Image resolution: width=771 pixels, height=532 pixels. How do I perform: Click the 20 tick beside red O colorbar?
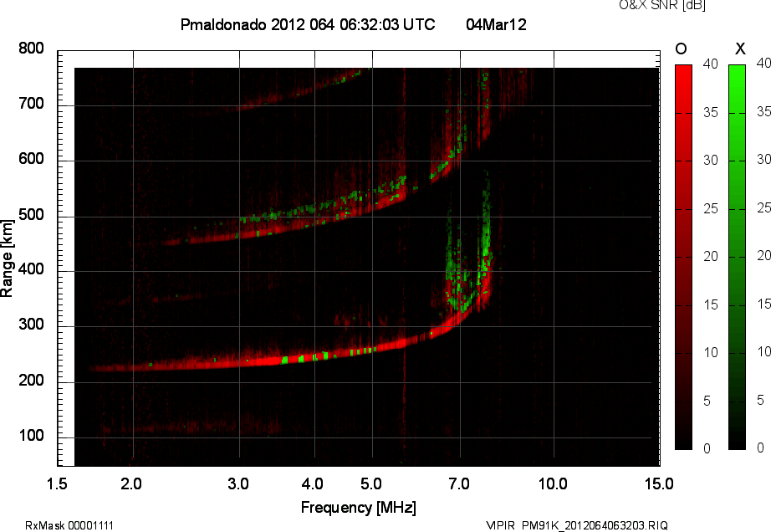[711, 257]
